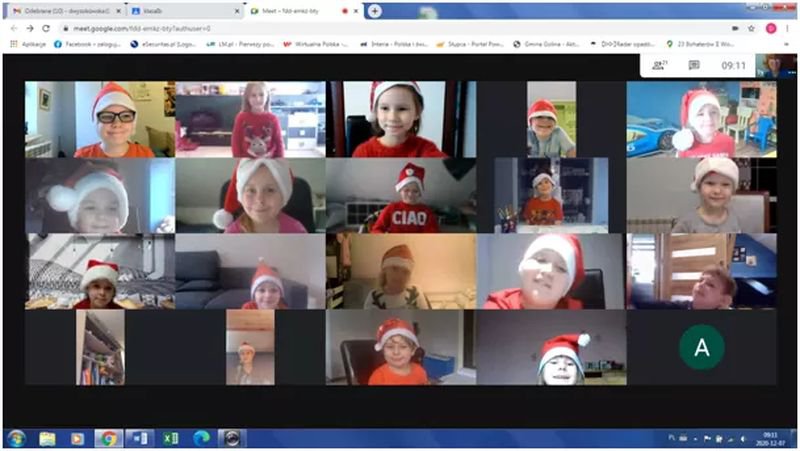Open the Meet chat panel icon
The width and height of the screenshot is (800, 451).
click(x=694, y=65)
